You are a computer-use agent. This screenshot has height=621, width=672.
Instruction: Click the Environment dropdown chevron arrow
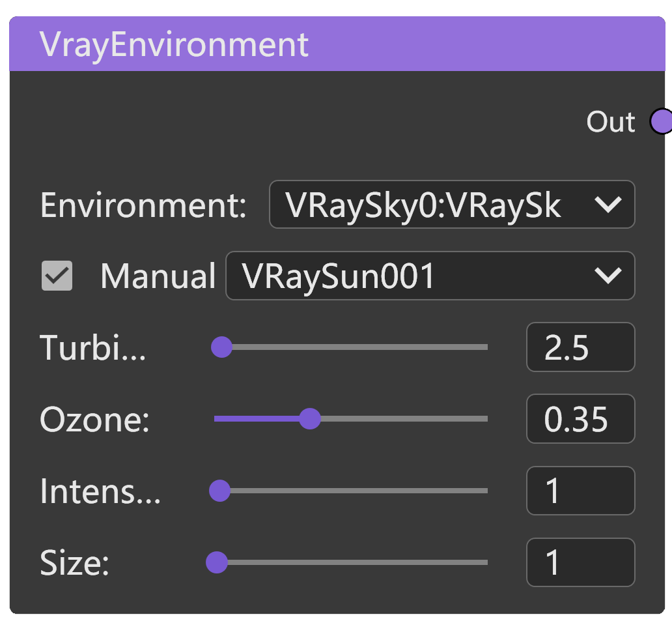click(608, 205)
